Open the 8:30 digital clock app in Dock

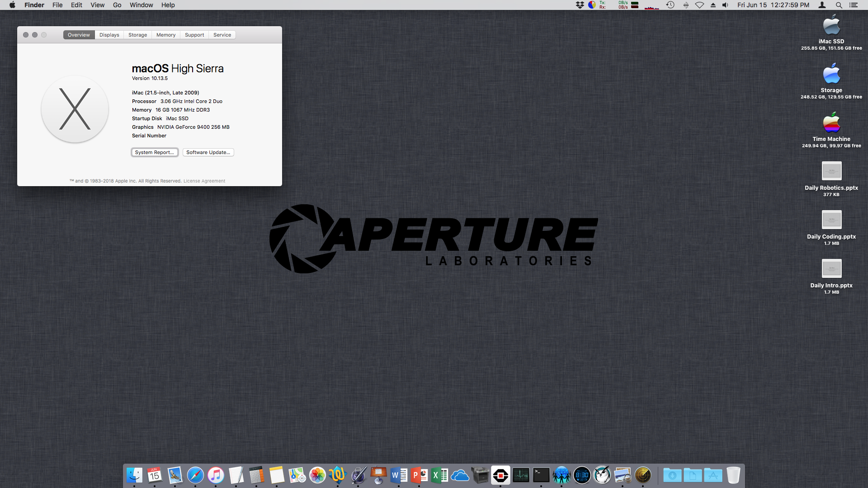click(x=582, y=475)
